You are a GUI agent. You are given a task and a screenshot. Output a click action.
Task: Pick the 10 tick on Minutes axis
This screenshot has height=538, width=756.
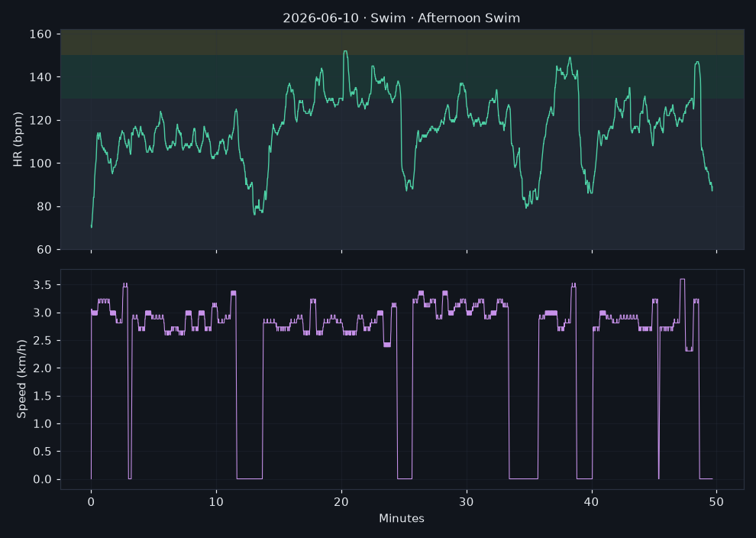coord(216,502)
